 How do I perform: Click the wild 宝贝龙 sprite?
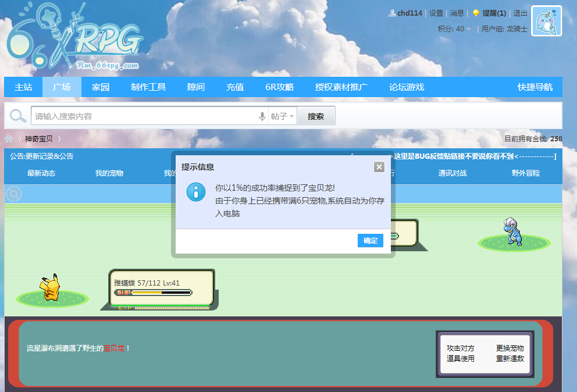514,232
